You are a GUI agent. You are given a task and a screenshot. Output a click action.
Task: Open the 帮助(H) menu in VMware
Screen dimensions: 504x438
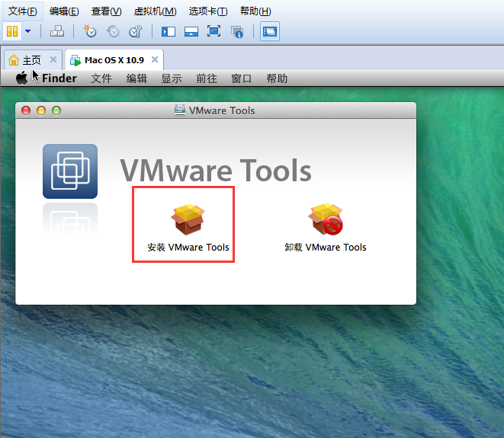pyautogui.click(x=255, y=11)
